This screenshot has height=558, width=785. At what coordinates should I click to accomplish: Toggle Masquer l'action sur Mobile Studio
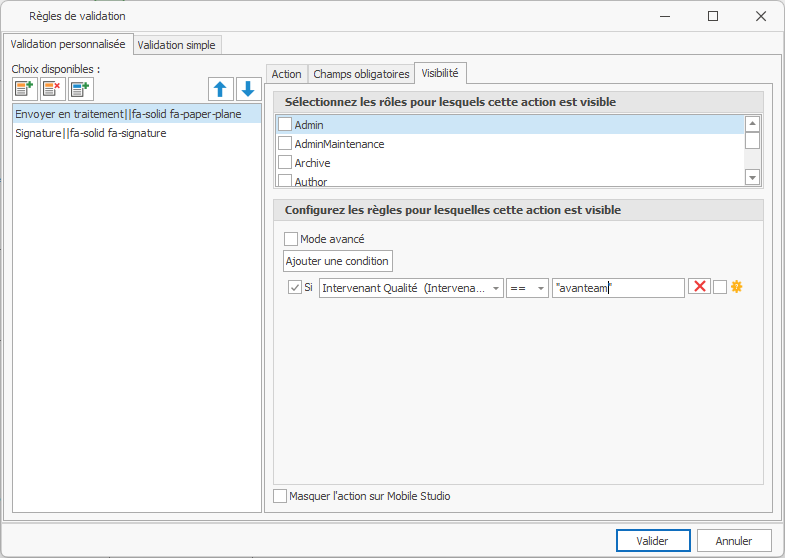point(280,496)
